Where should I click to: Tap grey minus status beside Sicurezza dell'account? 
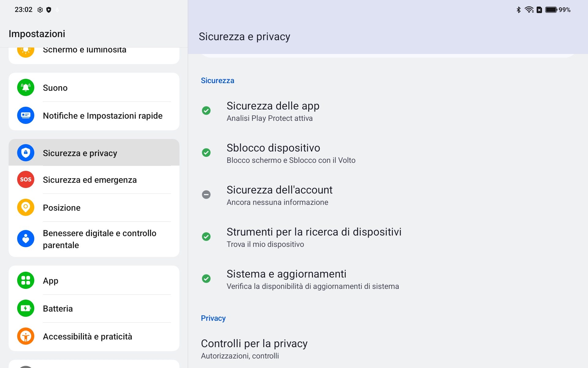[206, 195]
